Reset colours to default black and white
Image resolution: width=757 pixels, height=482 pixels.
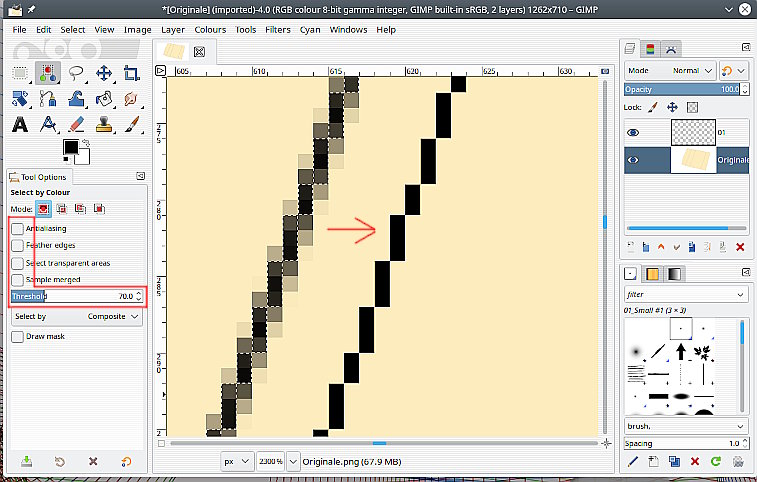tap(66, 159)
